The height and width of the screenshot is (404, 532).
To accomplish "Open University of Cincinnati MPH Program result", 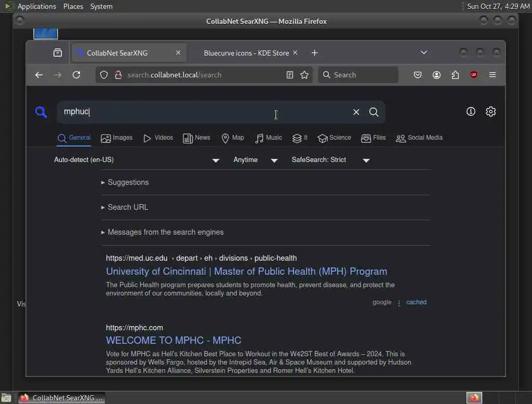I will 246,272.
